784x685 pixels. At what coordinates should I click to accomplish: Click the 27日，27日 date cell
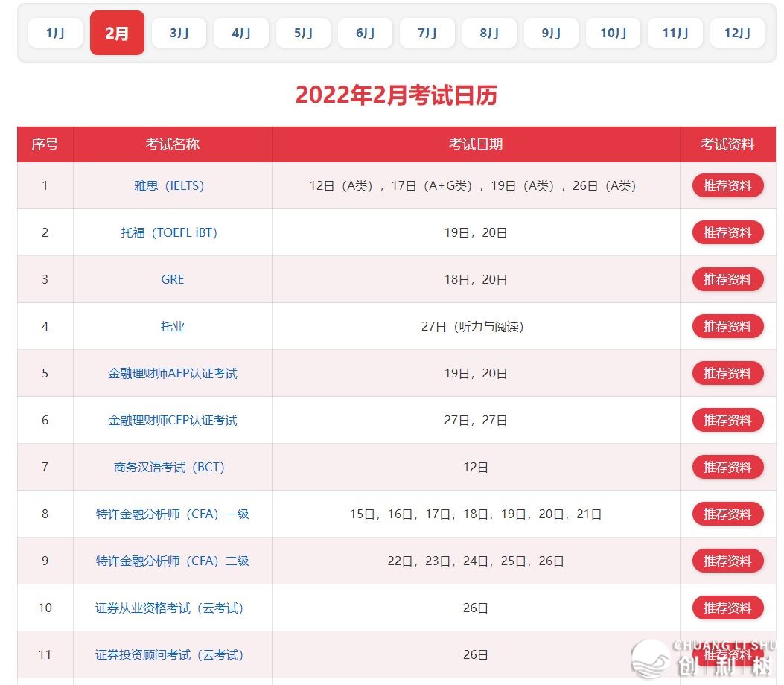pos(476,421)
